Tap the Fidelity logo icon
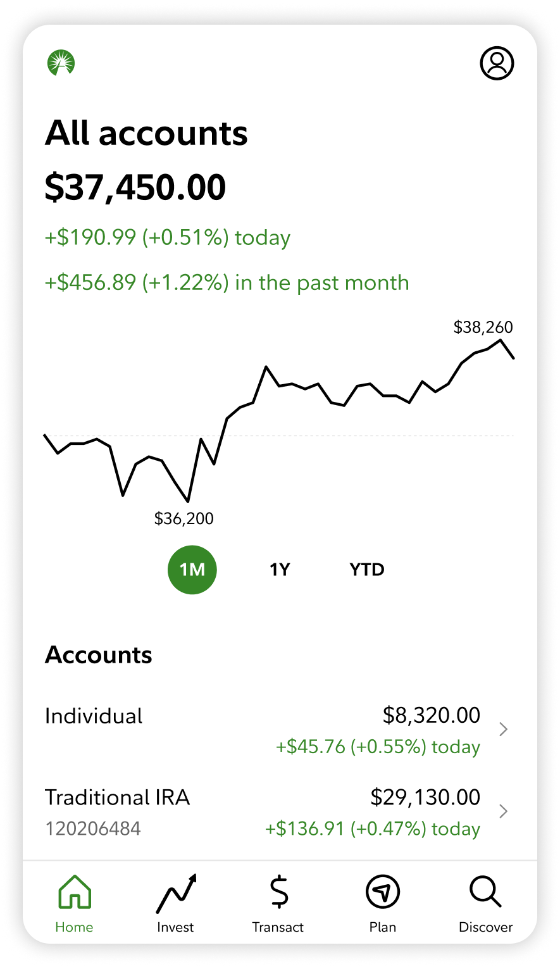The height and width of the screenshot is (969, 560). [61, 63]
